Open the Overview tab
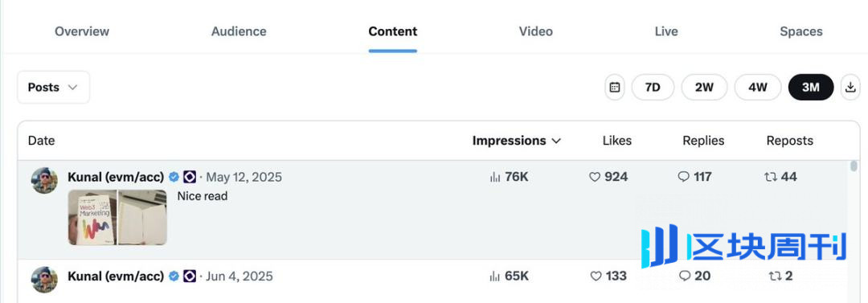 click(82, 31)
